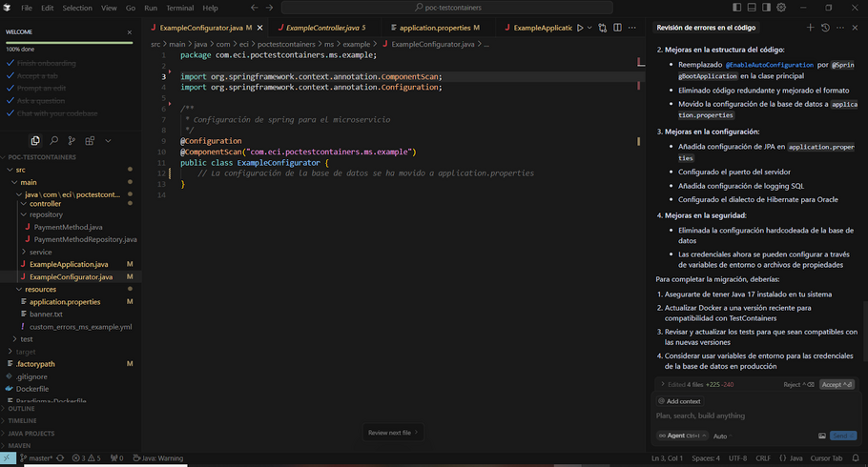Collapse POC-TESTCONTAINERS explorer section
This screenshot has height=467, width=868.
tap(42, 157)
